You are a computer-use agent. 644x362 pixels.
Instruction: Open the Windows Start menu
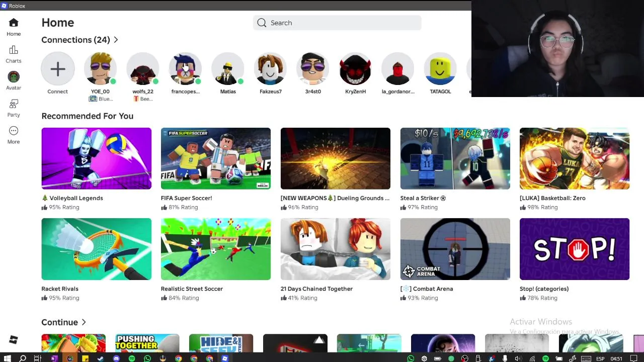click(x=7, y=358)
